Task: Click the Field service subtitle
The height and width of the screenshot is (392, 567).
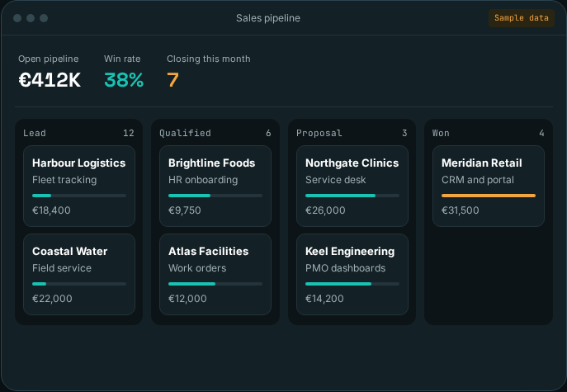Action: [62, 268]
